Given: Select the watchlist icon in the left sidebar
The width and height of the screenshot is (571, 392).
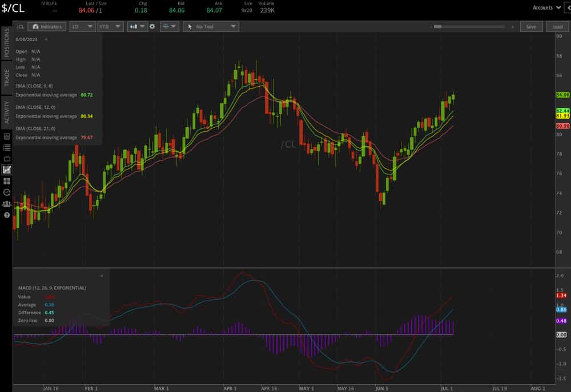Looking at the screenshot, I should tap(7, 147).
